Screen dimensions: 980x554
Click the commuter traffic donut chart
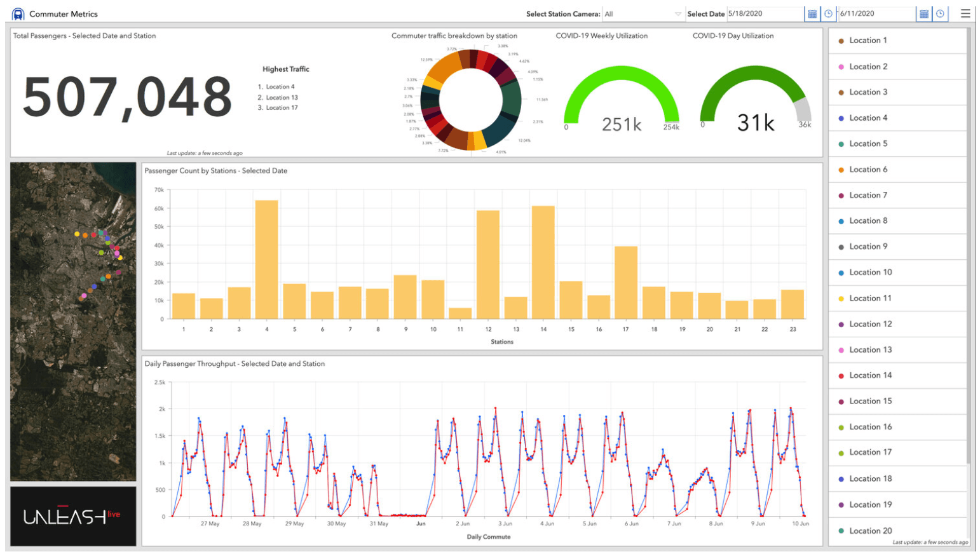click(471, 99)
